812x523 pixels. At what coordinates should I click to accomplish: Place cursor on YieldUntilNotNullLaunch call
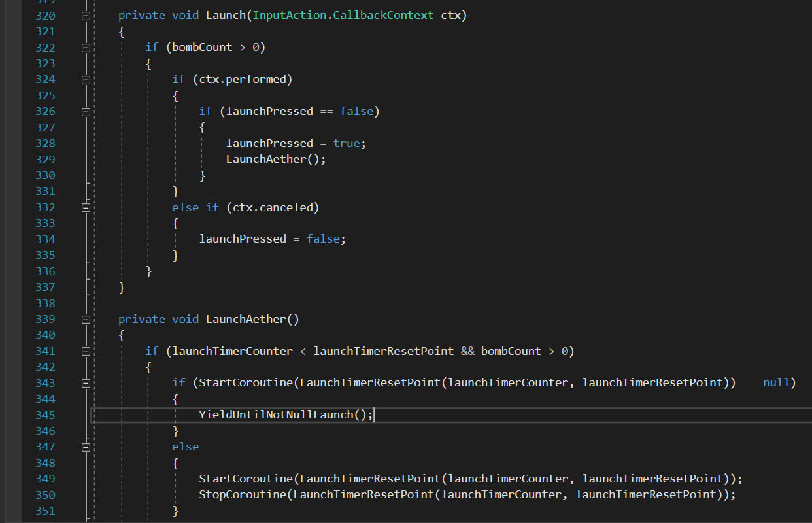tap(285, 414)
